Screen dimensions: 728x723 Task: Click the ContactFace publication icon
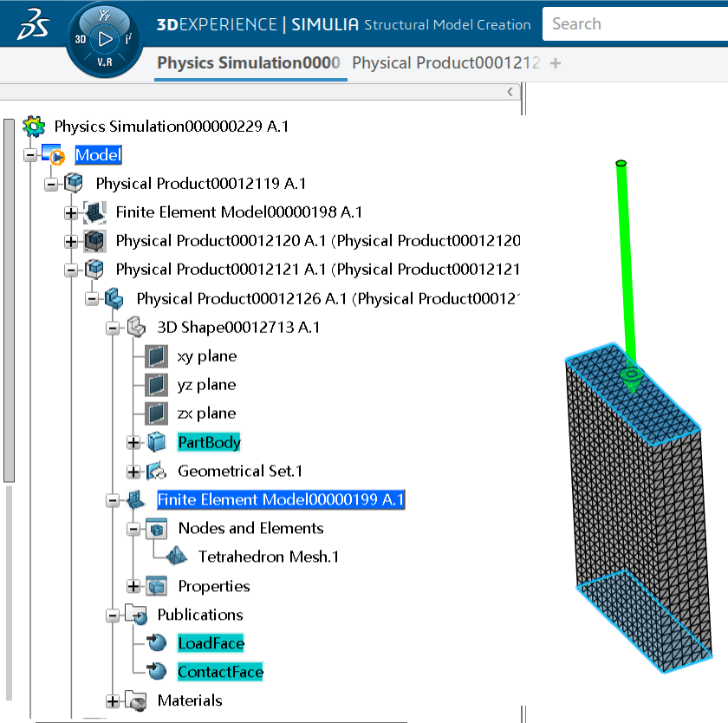[x=157, y=672]
